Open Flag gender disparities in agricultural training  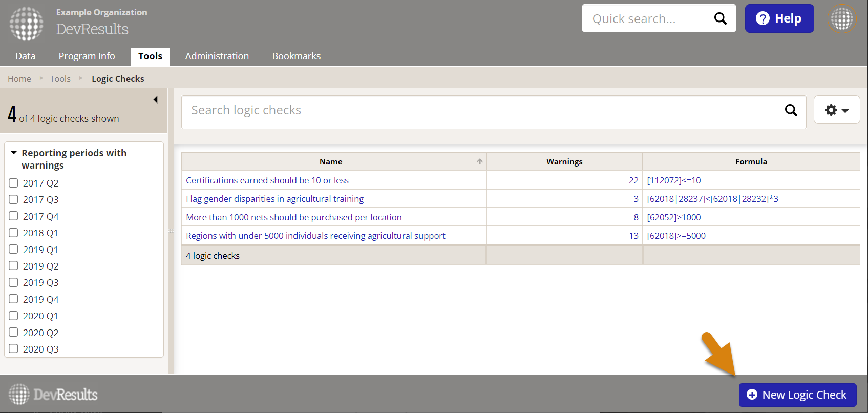[x=275, y=199]
